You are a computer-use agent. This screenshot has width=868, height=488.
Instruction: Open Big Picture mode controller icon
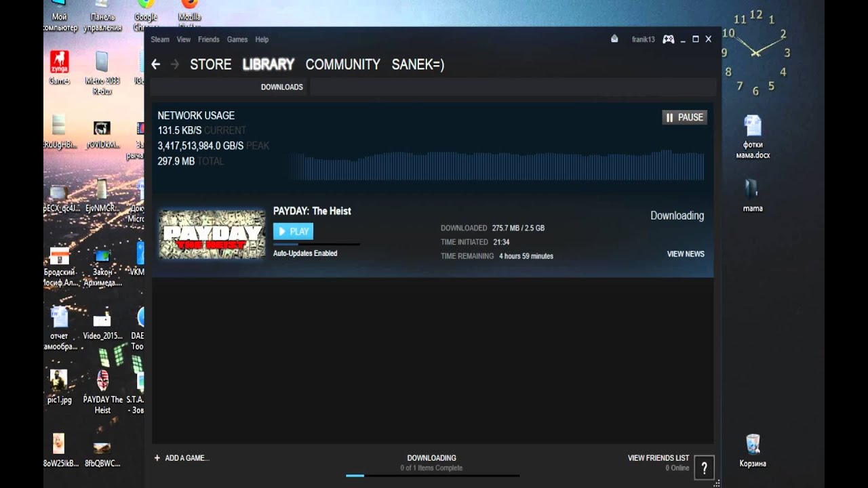(669, 39)
